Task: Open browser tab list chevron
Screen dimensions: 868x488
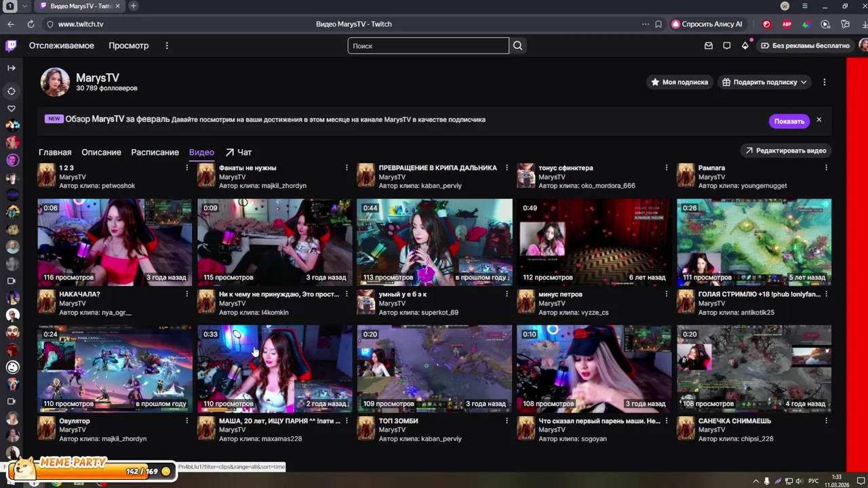Action: coord(25,6)
